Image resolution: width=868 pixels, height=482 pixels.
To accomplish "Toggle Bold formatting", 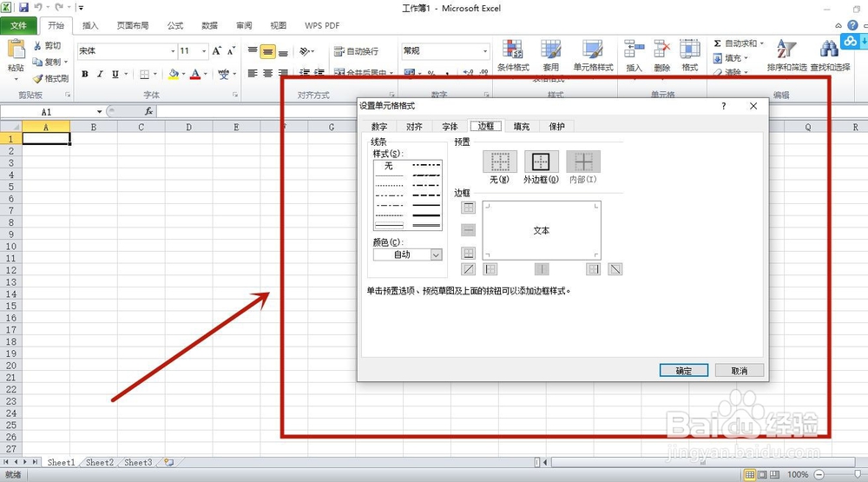I will pos(85,74).
